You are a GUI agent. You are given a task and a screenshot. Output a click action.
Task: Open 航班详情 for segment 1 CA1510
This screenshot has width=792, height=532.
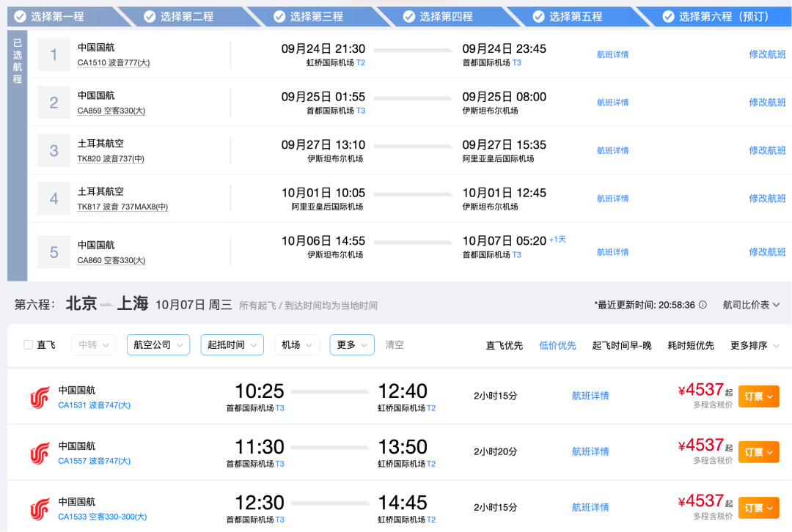click(612, 54)
